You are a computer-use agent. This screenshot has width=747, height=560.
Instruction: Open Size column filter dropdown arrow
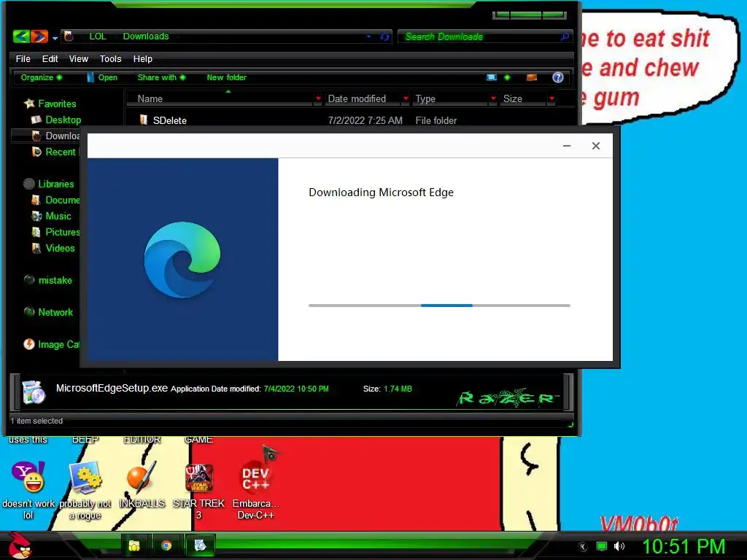[x=551, y=98]
